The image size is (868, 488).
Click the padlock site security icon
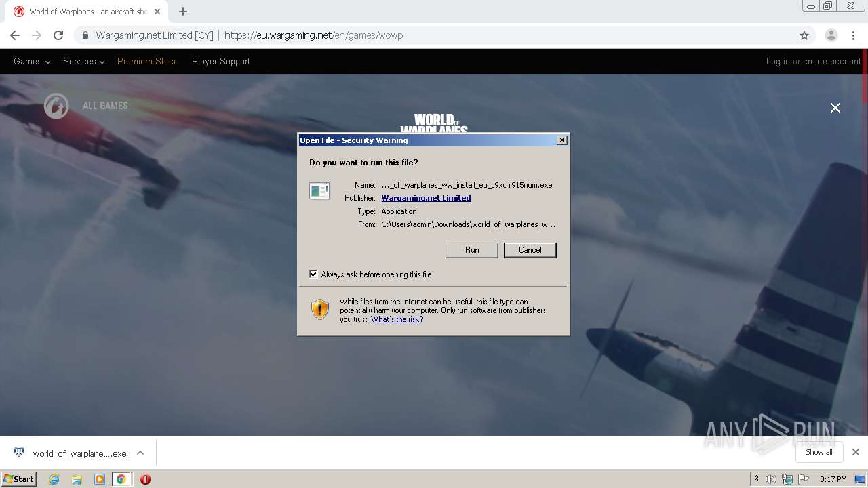coord(85,35)
